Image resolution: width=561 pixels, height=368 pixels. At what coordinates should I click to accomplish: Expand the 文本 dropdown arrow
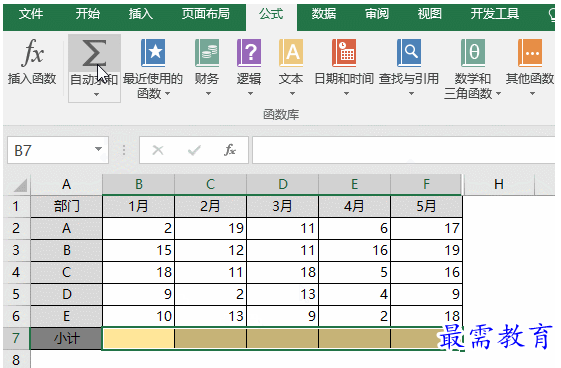tap(292, 94)
